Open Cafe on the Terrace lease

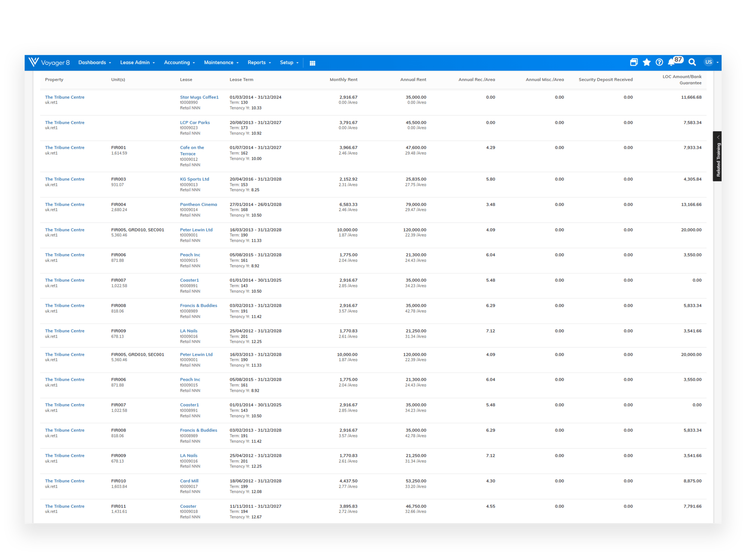(192, 150)
